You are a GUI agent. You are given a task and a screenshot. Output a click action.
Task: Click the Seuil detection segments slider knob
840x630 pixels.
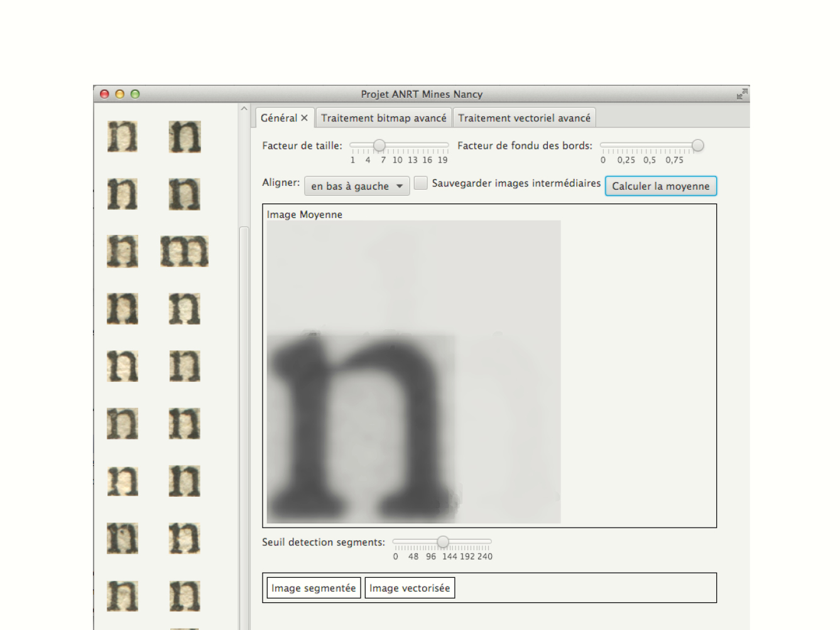[x=443, y=541]
